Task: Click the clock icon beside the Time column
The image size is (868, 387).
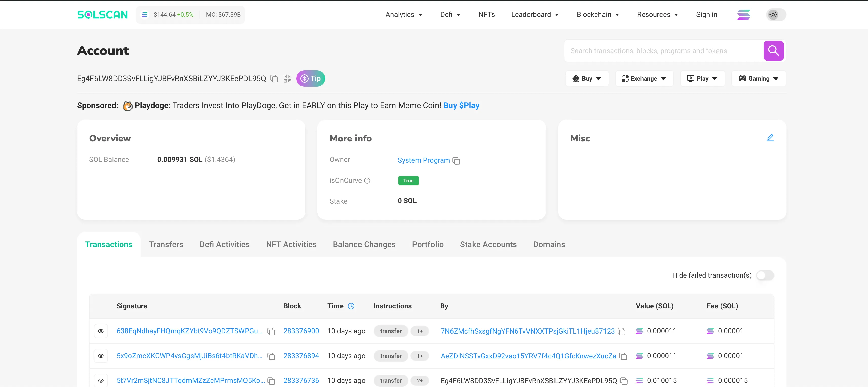Action: [x=351, y=306]
